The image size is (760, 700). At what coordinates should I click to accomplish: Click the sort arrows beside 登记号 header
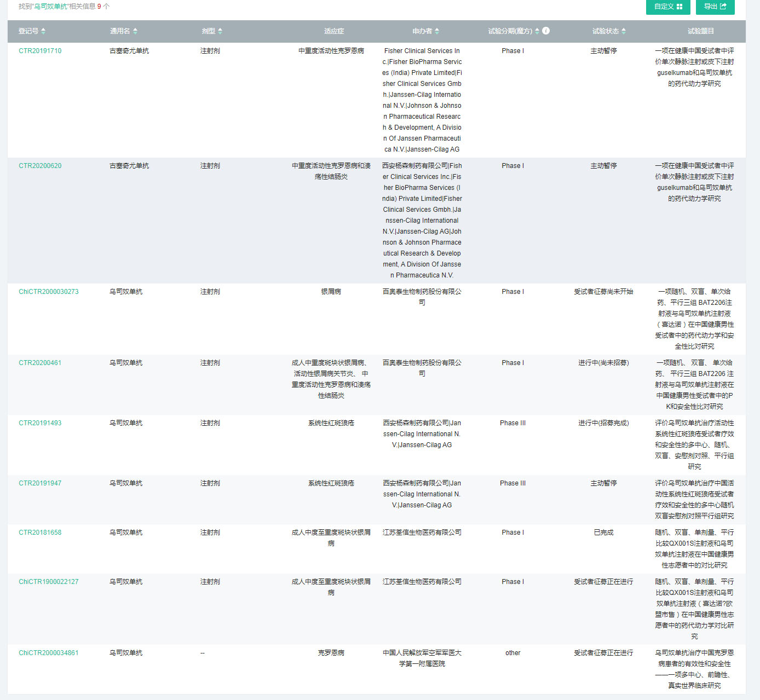[43, 31]
